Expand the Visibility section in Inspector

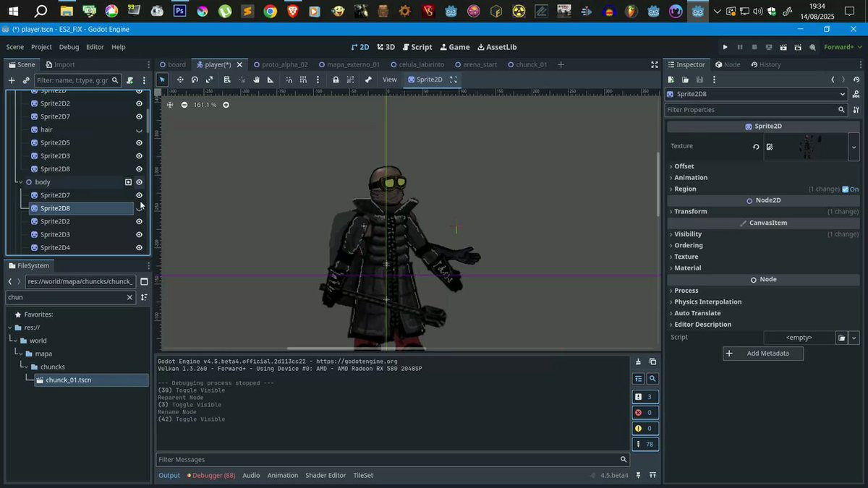(687, 234)
